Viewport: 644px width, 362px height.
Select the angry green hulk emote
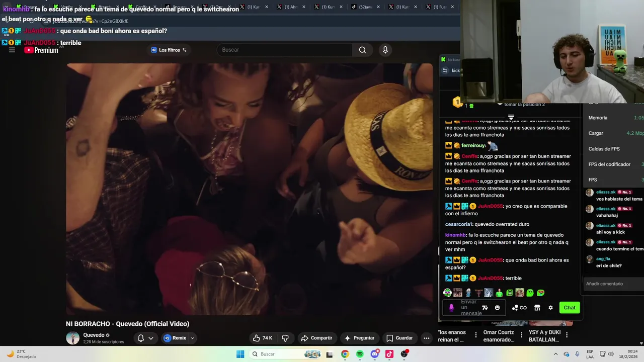pyautogui.click(x=510, y=293)
